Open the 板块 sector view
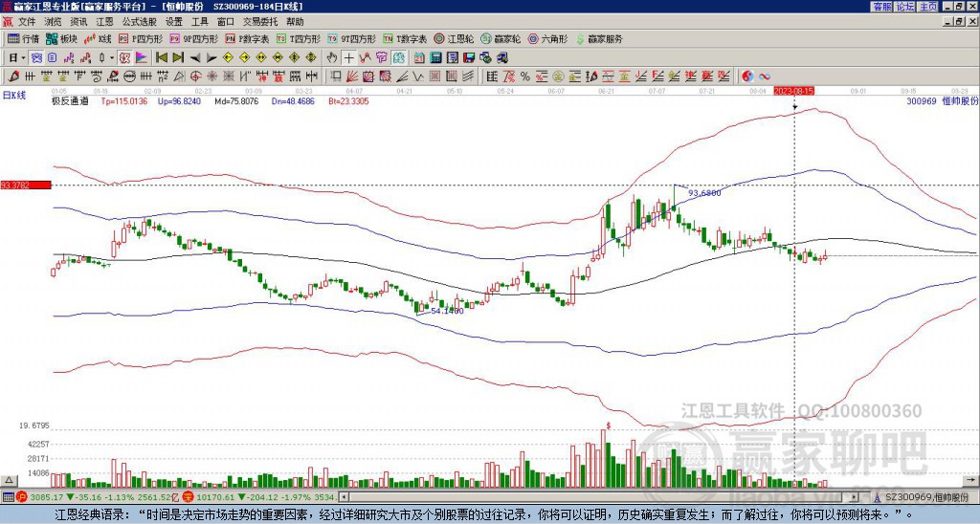This screenshot has width=980, height=524. click(x=61, y=38)
